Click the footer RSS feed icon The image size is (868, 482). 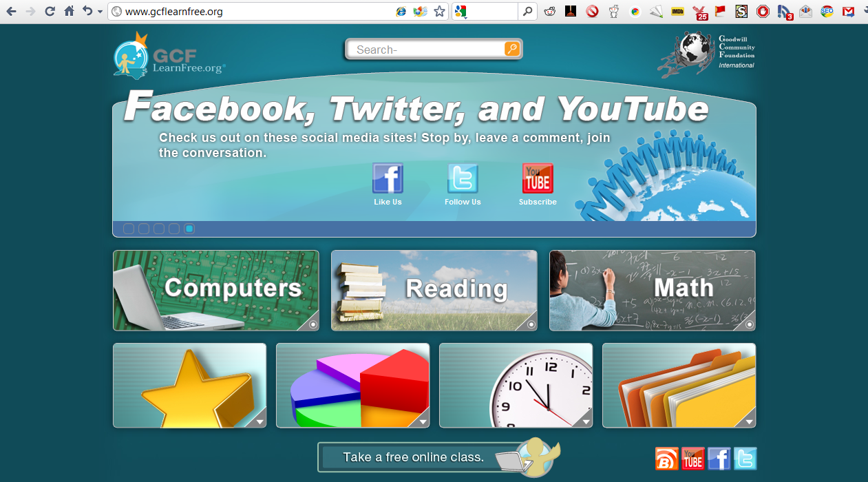[x=667, y=459]
